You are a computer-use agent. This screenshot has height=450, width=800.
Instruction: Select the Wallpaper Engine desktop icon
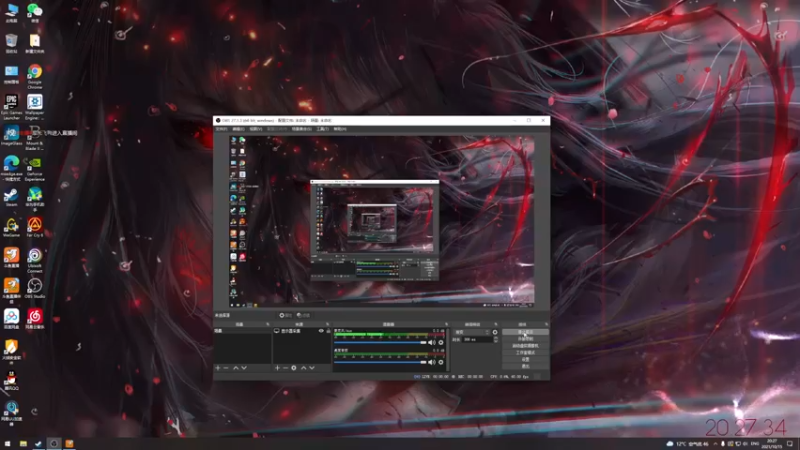coord(35,107)
